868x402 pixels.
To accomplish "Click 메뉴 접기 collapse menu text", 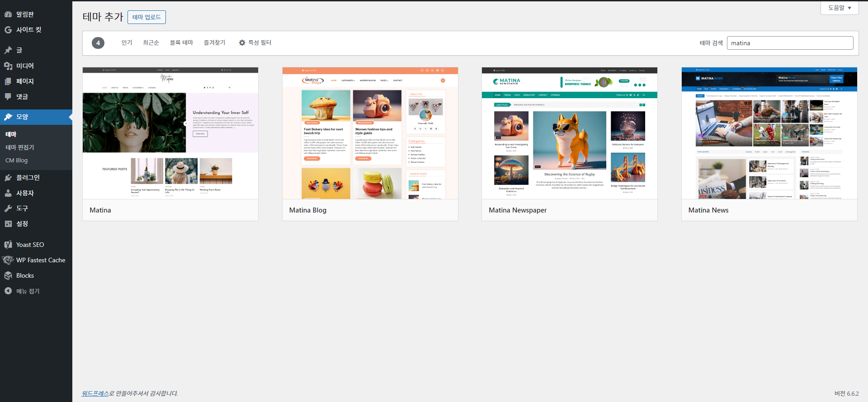I will 28,291.
